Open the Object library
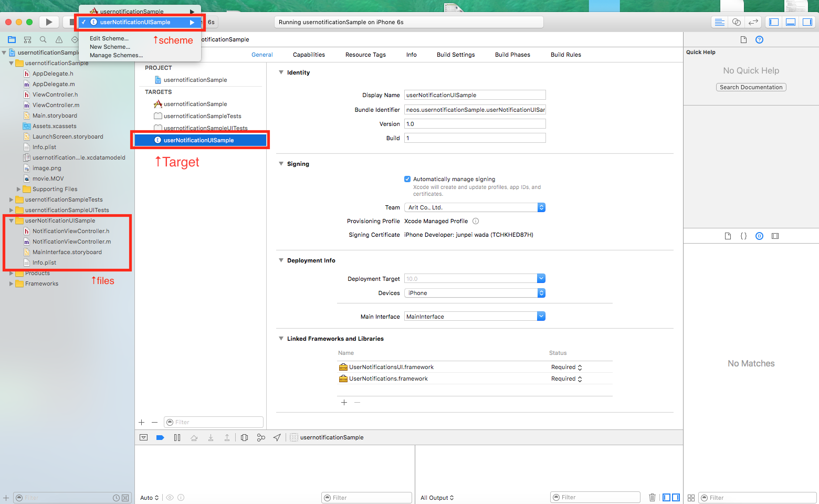 click(x=759, y=236)
